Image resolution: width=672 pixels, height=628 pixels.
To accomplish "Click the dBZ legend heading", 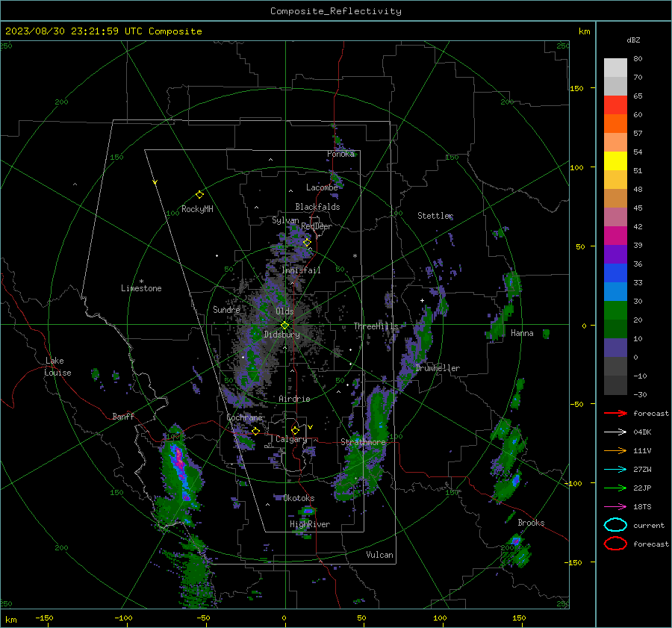I will [633, 40].
